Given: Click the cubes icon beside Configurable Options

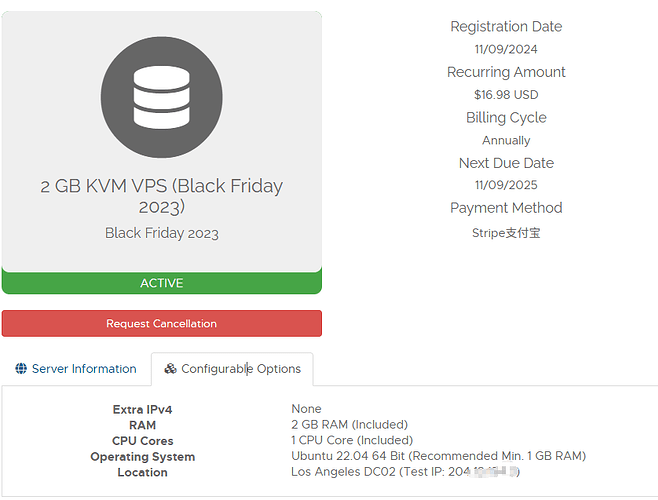Looking at the screenshot, I should pos(170,369).
